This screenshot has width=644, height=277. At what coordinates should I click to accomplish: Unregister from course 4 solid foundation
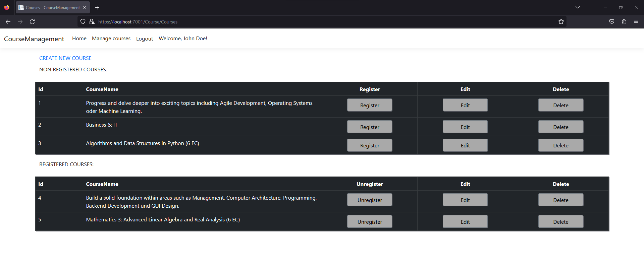pyautogui.click(x=370, y=200)
